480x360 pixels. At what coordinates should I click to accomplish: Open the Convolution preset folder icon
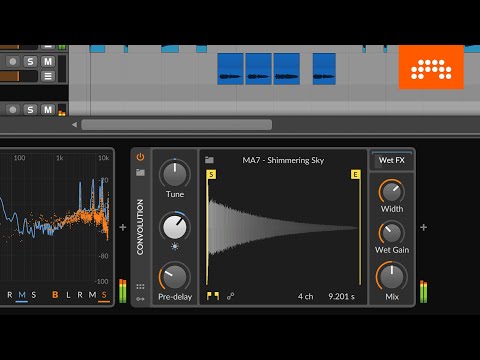point(140,172)
